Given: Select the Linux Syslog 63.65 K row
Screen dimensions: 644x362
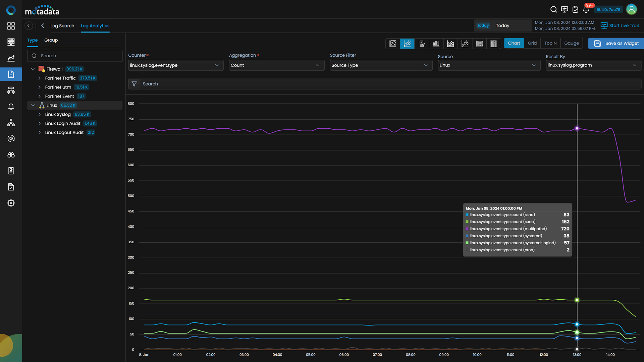Looking at the screenshot, I should [x=75, y=114].
